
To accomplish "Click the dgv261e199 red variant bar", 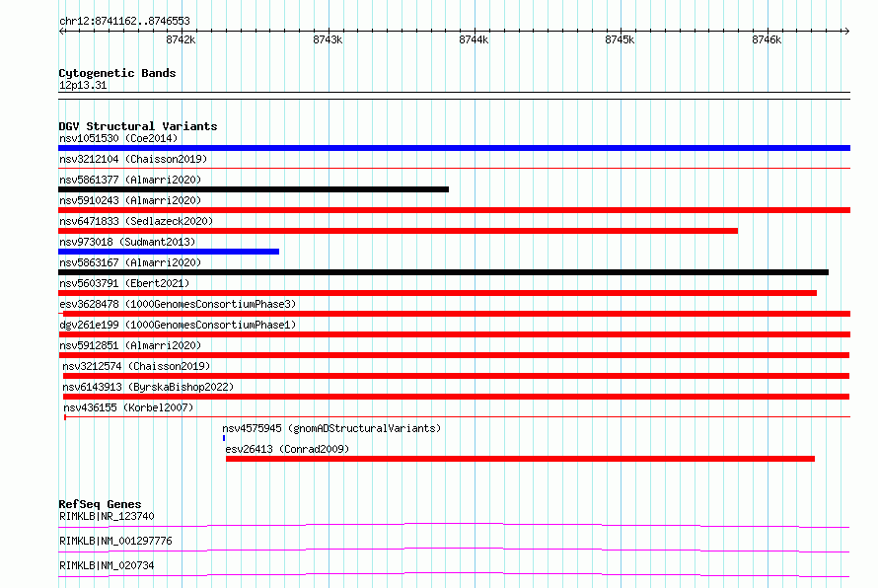I will pos(454,334).
